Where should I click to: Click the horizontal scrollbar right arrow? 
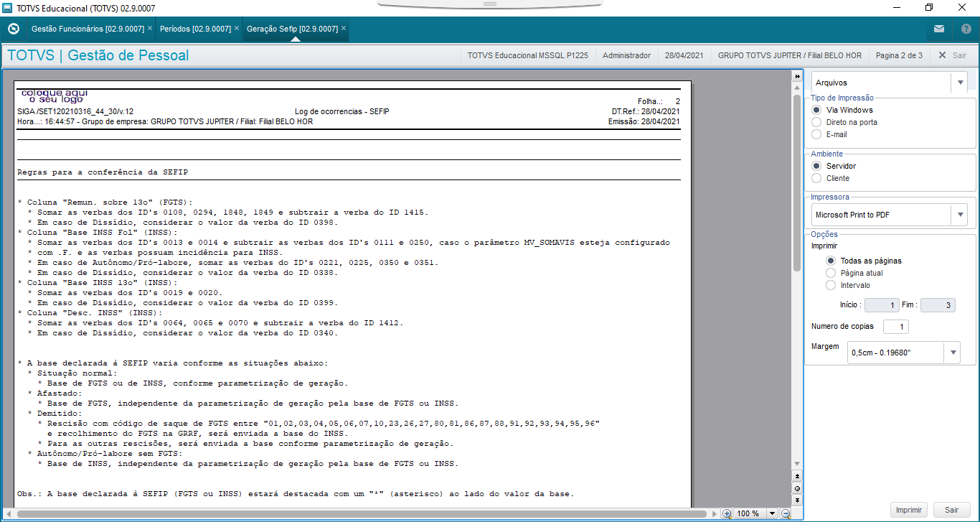[713, 514]
